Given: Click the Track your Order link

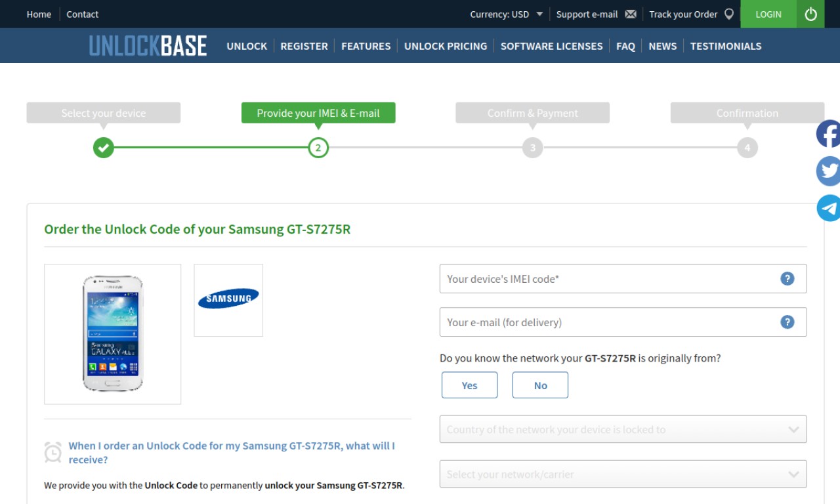Looking at the screenshot, I should tap(683, 14).
